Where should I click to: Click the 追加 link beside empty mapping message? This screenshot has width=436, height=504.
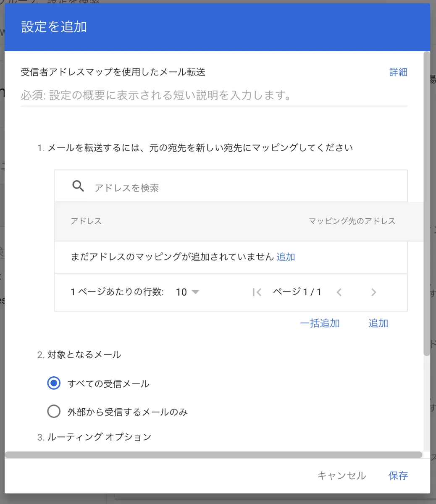[286, 257]
